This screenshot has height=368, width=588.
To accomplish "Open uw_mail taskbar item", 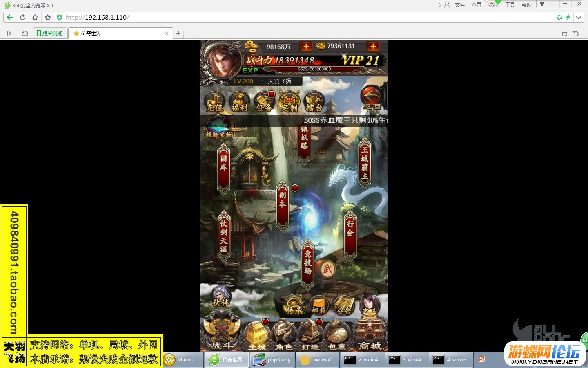I will 317,360.
